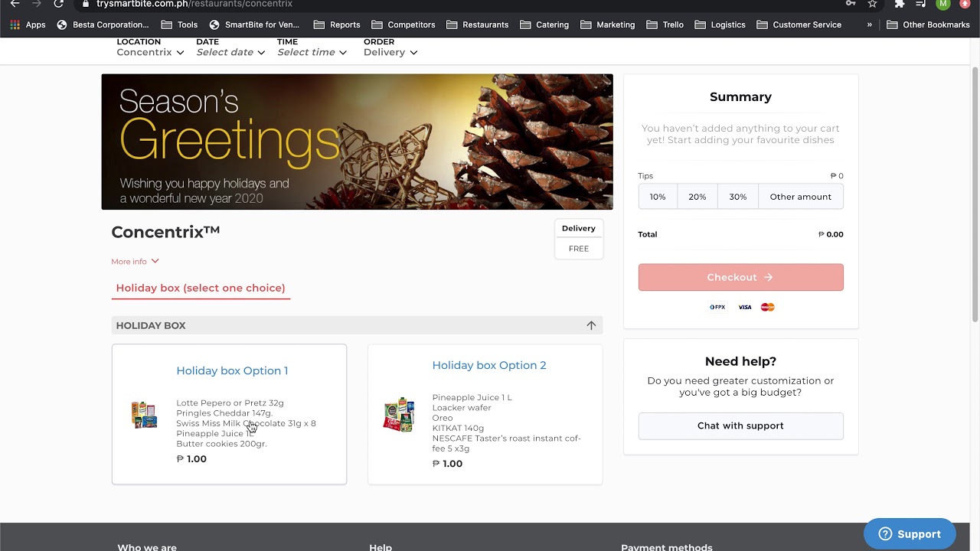Click the key password icon in address bar
This screenshot has width=980, height=551.
(851, 4)
